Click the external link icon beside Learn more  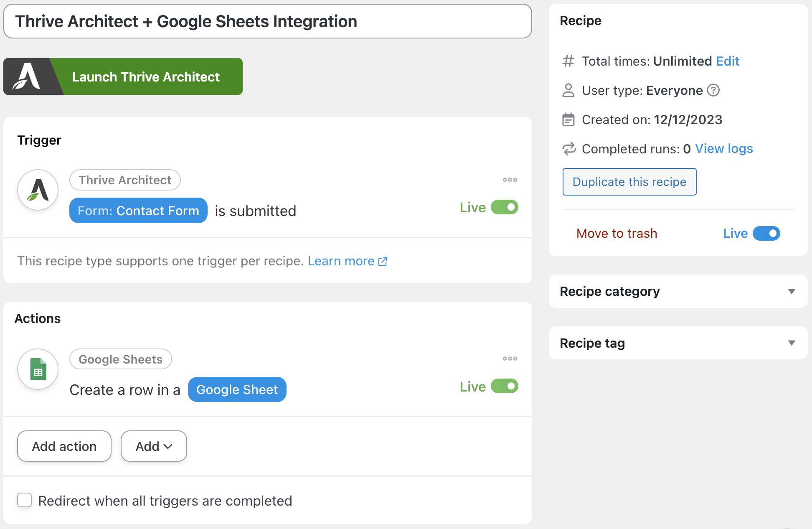[383, 262]
